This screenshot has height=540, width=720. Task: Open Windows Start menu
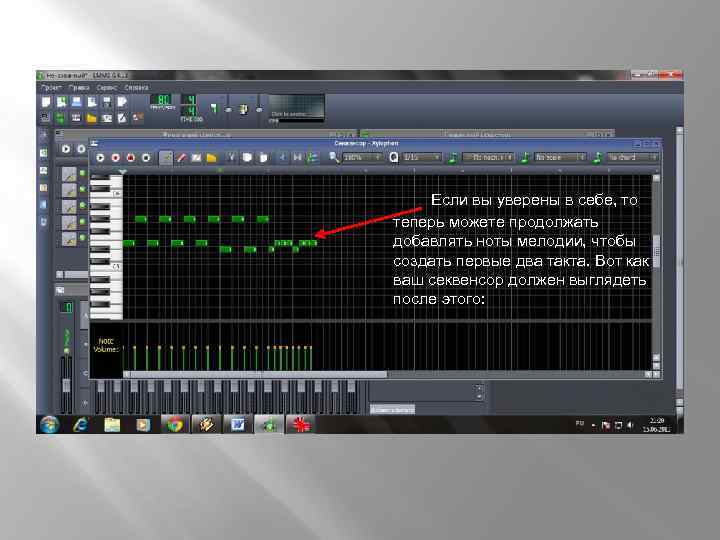point(50,425)
